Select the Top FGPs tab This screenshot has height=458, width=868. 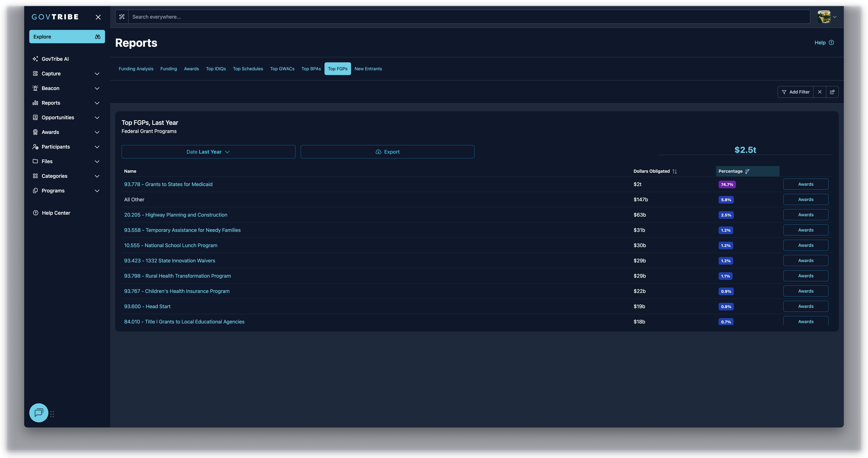click(338, 69)
